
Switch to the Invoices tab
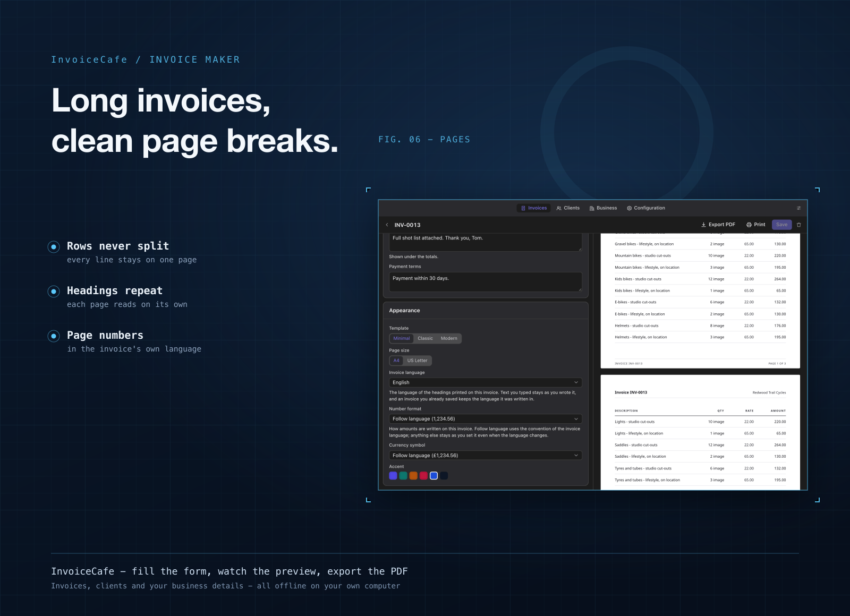point(533,208)
